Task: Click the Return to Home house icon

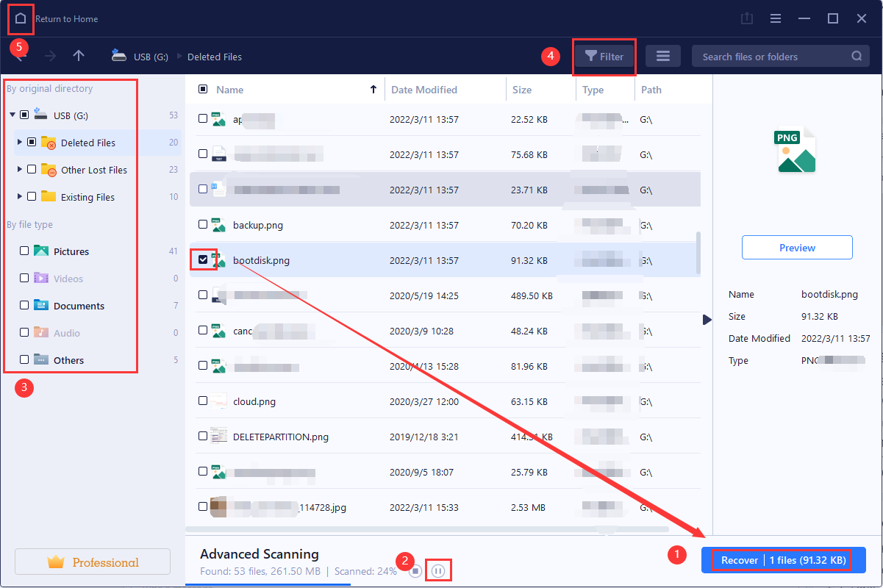Action: [21, 18]
